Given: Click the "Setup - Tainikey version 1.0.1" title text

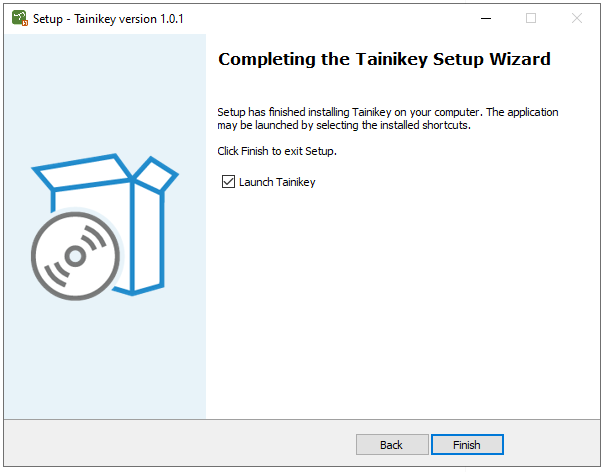Looking at the screenshot, I should (x=109, y=19).
